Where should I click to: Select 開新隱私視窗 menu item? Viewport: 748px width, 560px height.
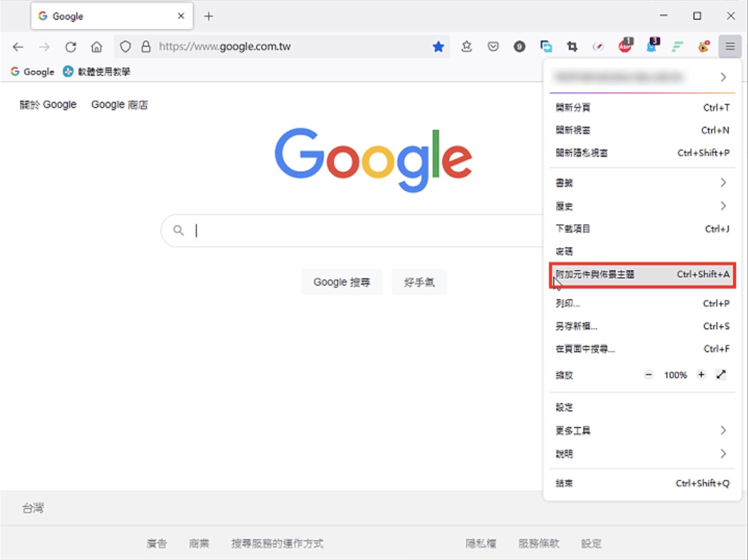(x=643, y=153)
